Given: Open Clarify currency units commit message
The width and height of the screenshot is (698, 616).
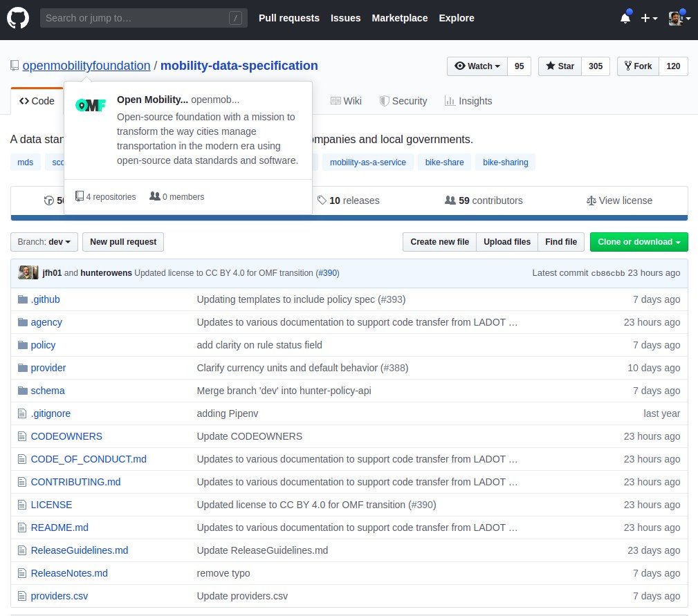Looking at the screenshot, I should coord(302,368).
